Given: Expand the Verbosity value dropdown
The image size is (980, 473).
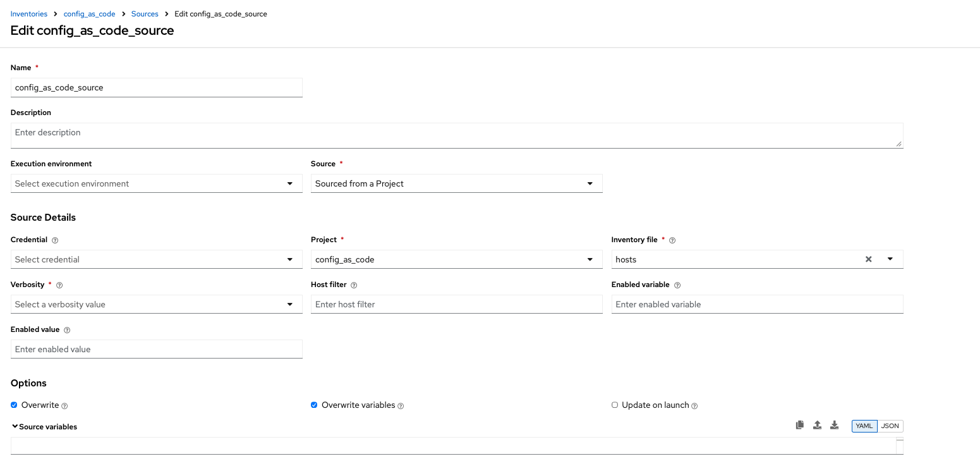Looking at the screenshot, I should pos(156,304).
